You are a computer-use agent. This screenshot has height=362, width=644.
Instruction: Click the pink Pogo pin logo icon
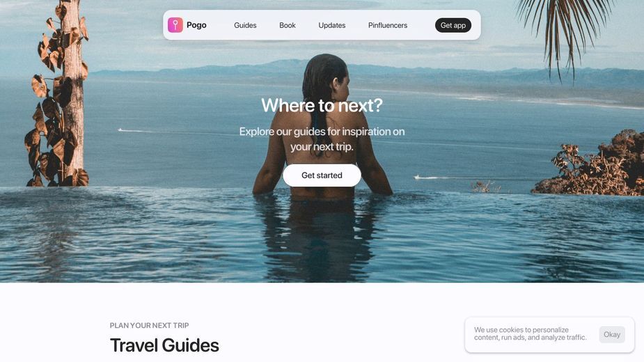(175, 25)
